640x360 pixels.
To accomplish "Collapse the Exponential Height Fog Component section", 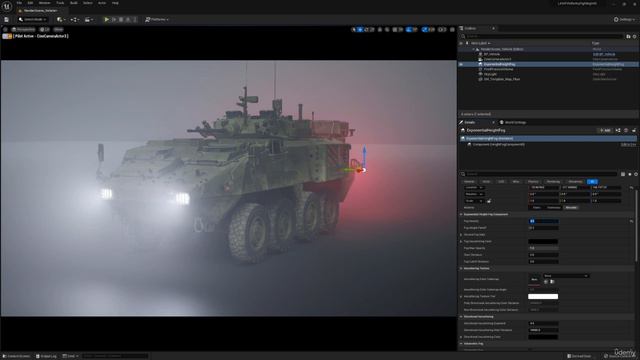I will coord(462,214).
